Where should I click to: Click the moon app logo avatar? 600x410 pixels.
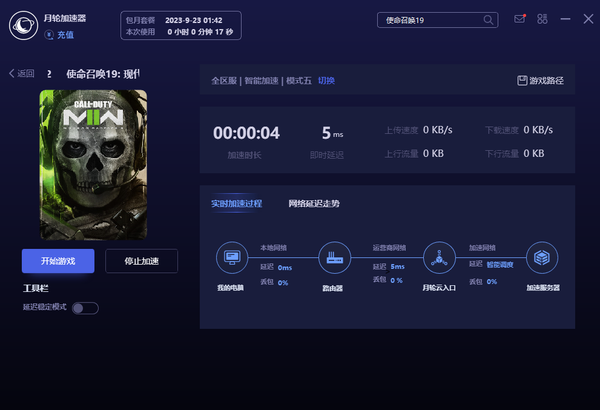[x=22, y=27]
